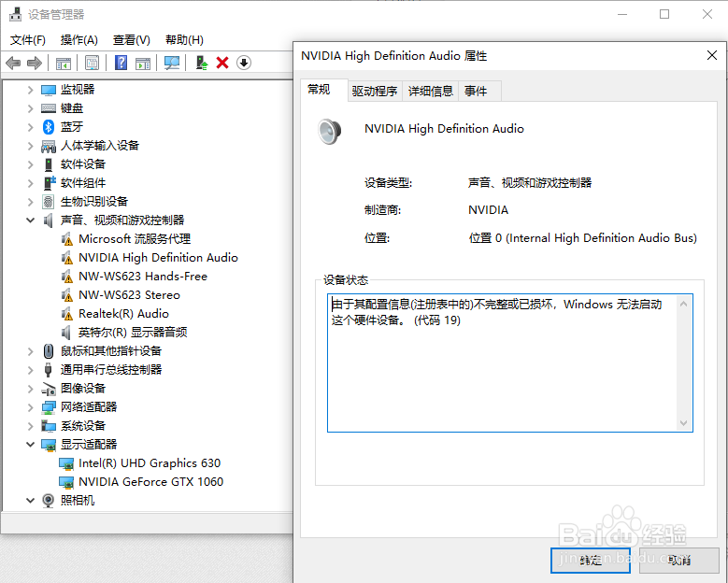Image resolution: width=728 pixels, height=583 pixels.
Task: Select 英特尔(R) 显示器音频 device
Action: 133,333
